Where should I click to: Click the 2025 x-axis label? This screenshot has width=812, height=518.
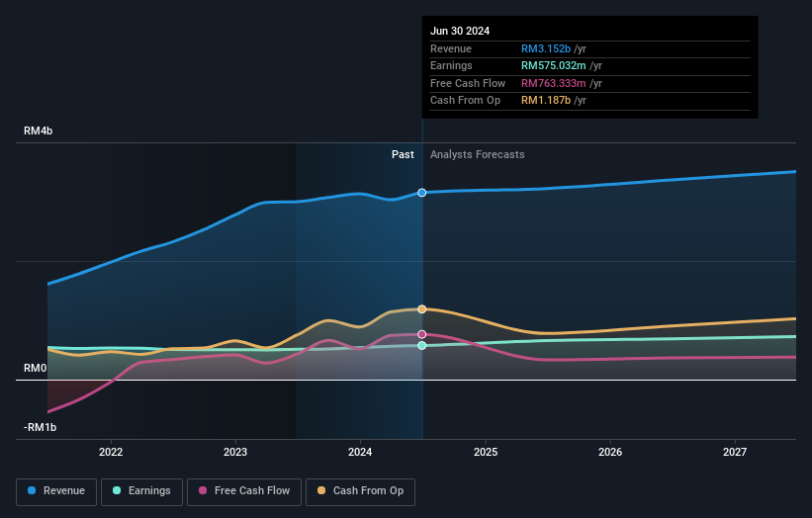(486, 452)
